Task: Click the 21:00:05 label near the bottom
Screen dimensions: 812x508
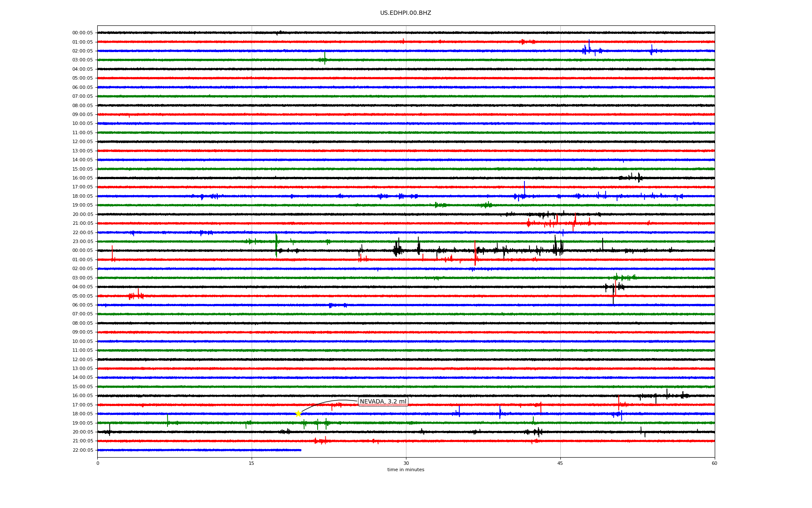Action: pos(82,441)
